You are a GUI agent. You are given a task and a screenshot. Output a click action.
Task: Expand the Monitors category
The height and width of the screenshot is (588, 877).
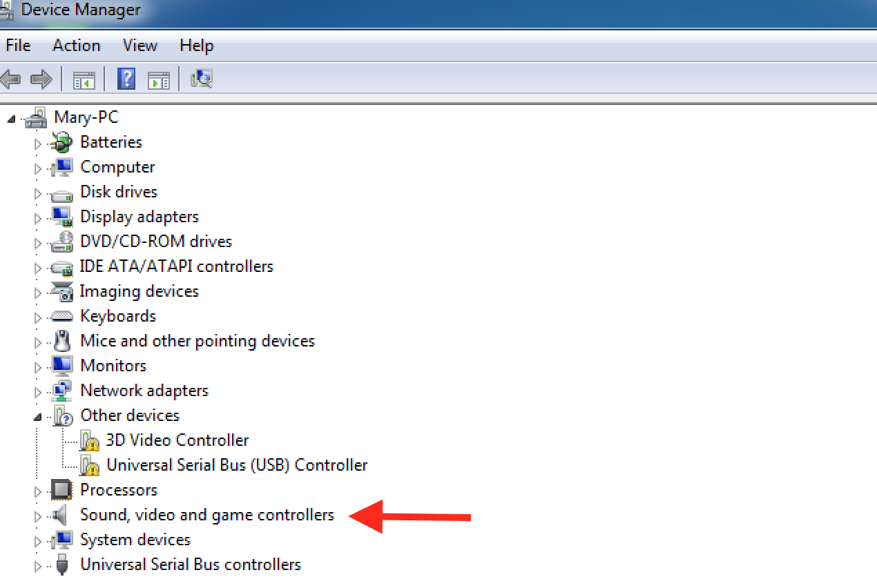(38, 368)
